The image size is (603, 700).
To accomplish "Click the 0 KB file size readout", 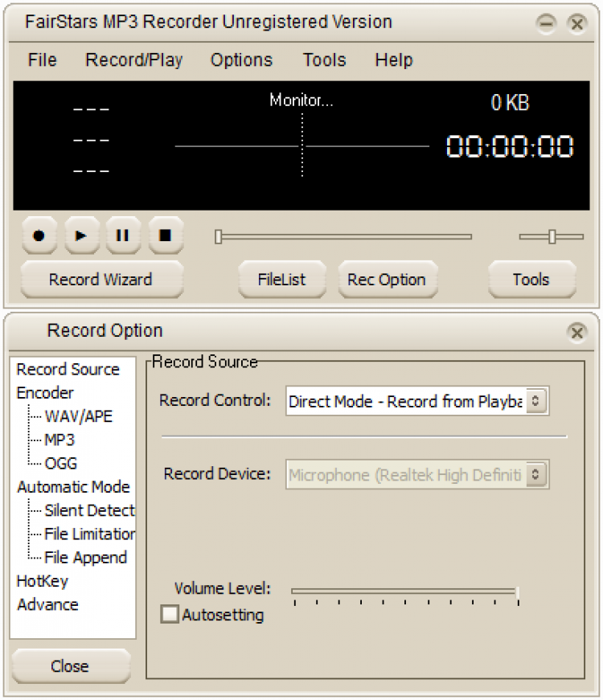I will [x=510, y=103].
